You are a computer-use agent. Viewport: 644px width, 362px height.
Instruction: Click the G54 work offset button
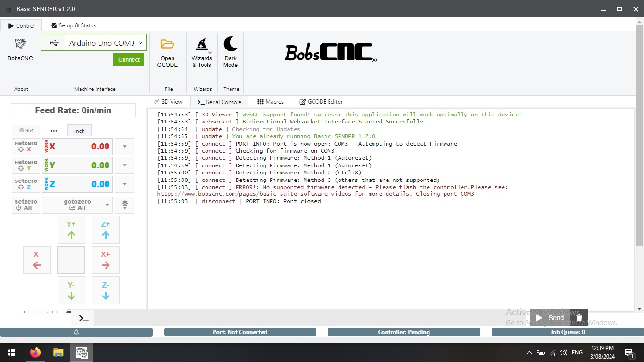coord(26,130)
